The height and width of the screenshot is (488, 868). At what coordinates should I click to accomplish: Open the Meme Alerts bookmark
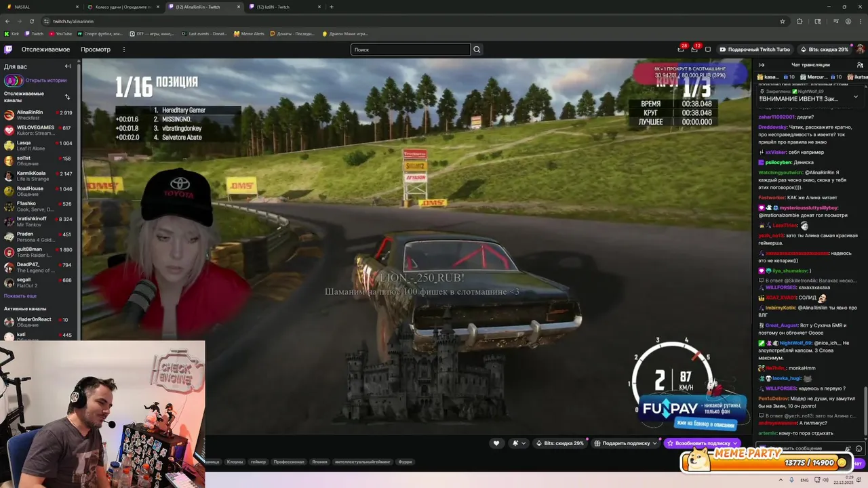tap(250, 33)
